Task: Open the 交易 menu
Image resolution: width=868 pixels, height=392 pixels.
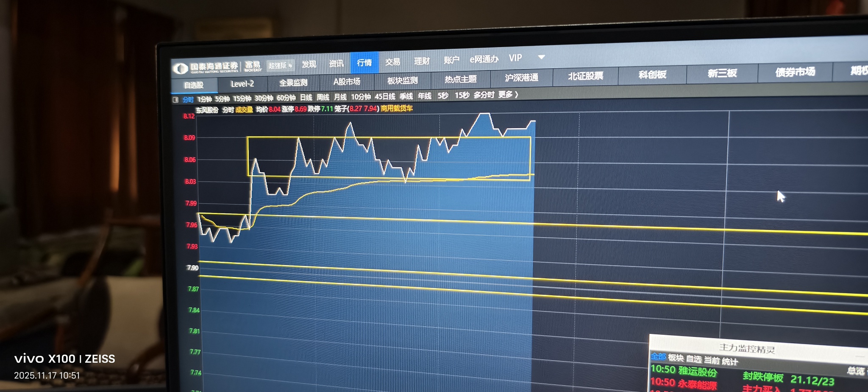Action: (x=392, y=62)
